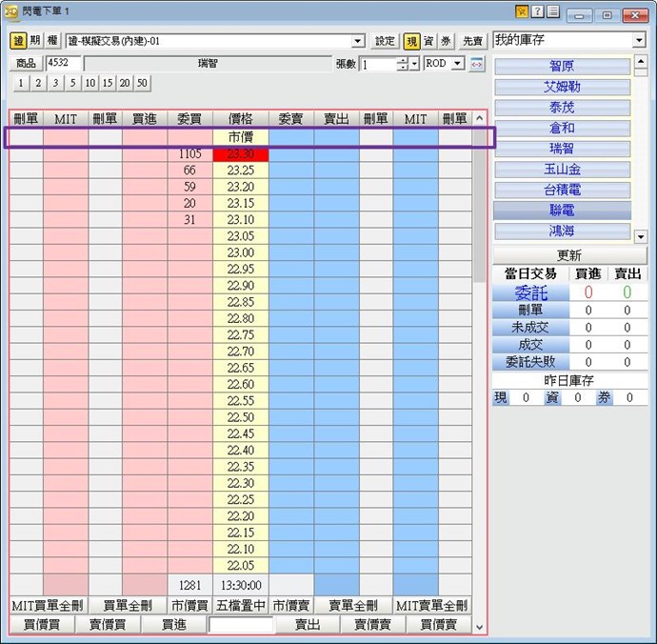Click the 買單全刪 cancel all buys button
The width and height of the screenshot is (657, 644).
pyautogui.click(x=128, y=605)
